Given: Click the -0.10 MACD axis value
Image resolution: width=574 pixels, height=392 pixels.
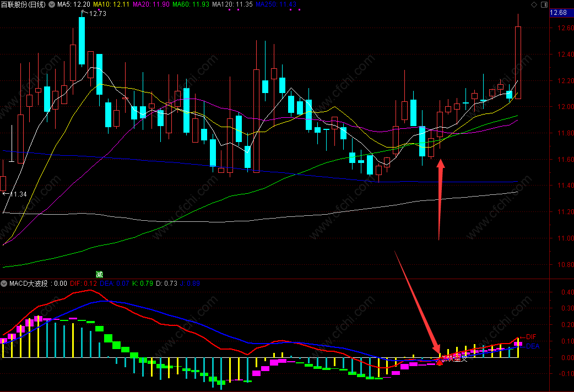Looking at the screenshot, I should (x=566, y=374).
